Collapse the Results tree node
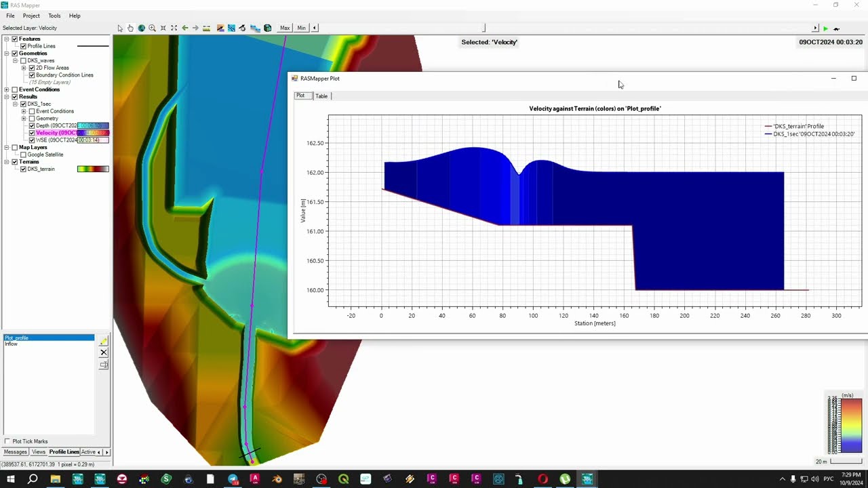 pyautogui.click(x=7, y=97)
